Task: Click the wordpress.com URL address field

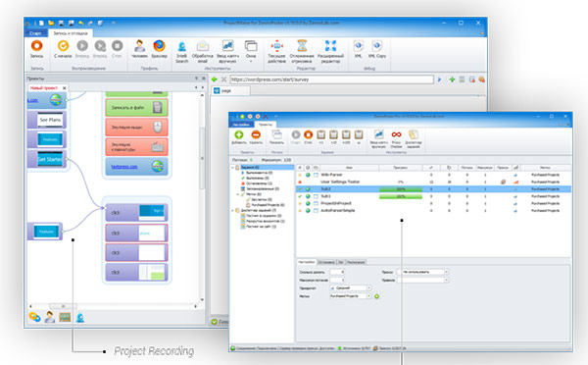Action: (331, 79)
